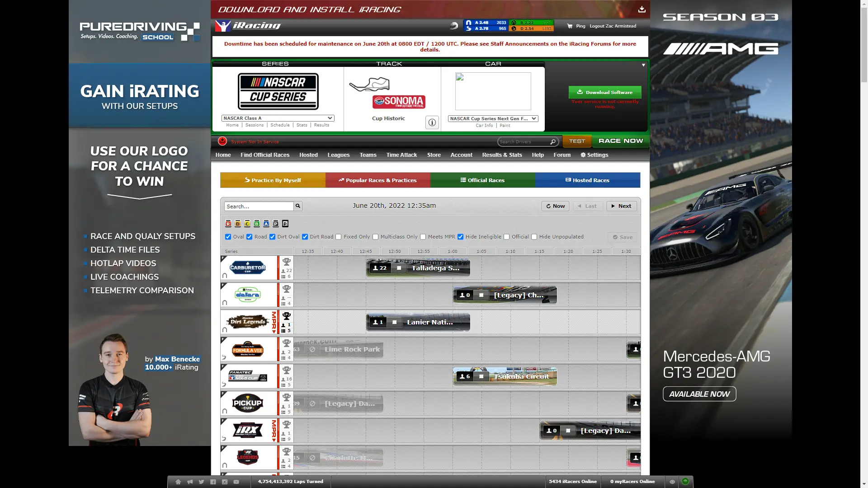Open the NASCAR Cup Series Next Gen car dropdown
The image size is (868, 488).
coord(493,118)
